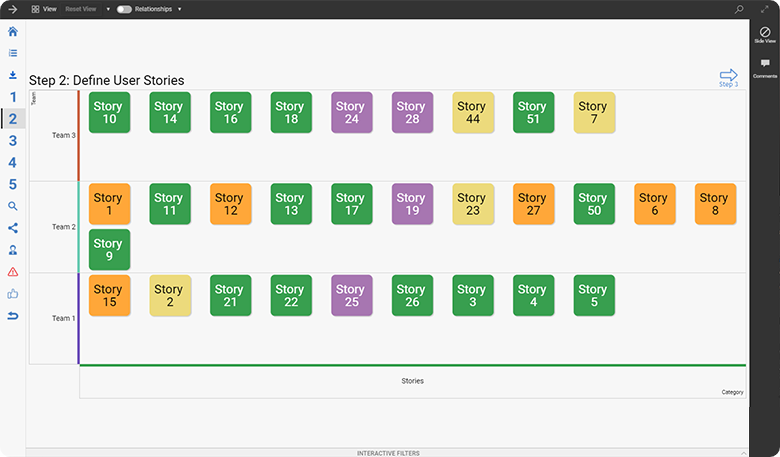Click the Step 3 arrow link
This screenshot has width=780, height=457.
(x=728, y=77)
